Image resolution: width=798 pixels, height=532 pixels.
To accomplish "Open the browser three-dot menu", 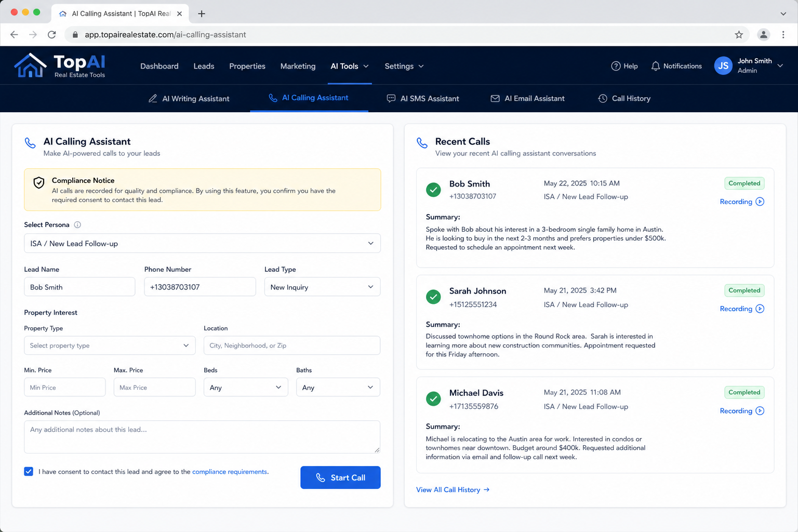I will [783, 35].
